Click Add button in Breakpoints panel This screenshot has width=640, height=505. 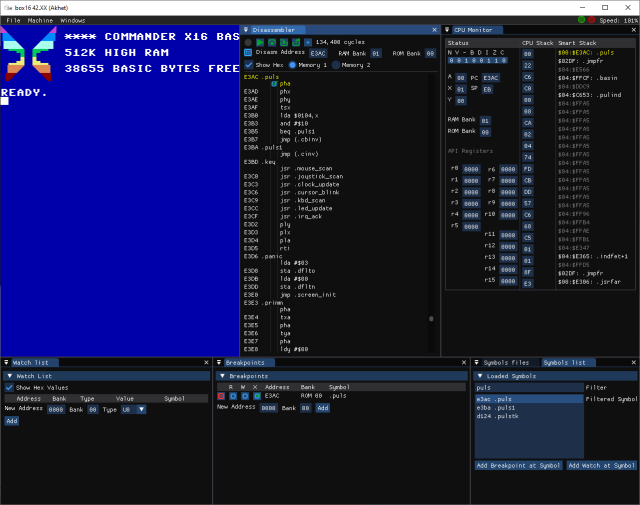pos(322,408)
